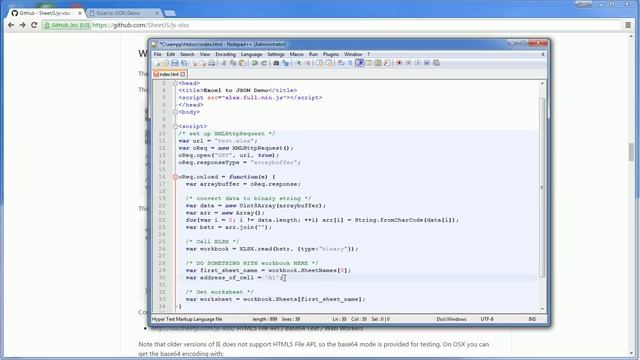Open Find with the binoculars icon
The image size is (640, 360).
(x=276, y=63)
